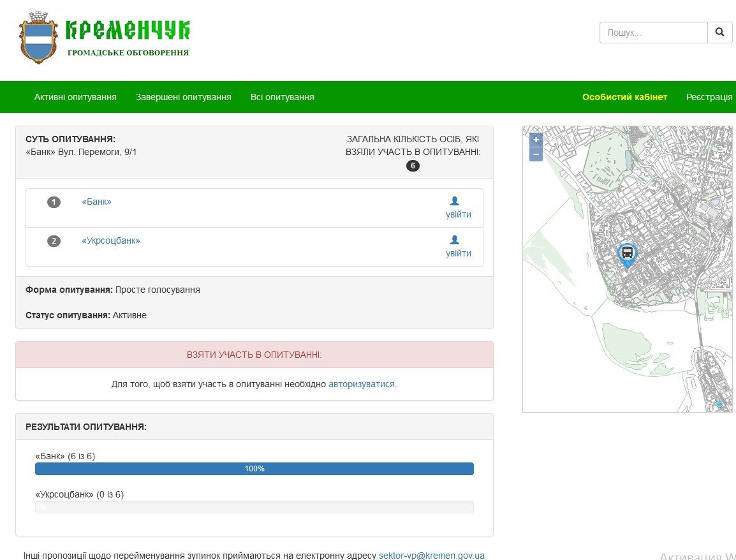
Task: Open the Активні опитування menu item
Action: coord(75,97)
